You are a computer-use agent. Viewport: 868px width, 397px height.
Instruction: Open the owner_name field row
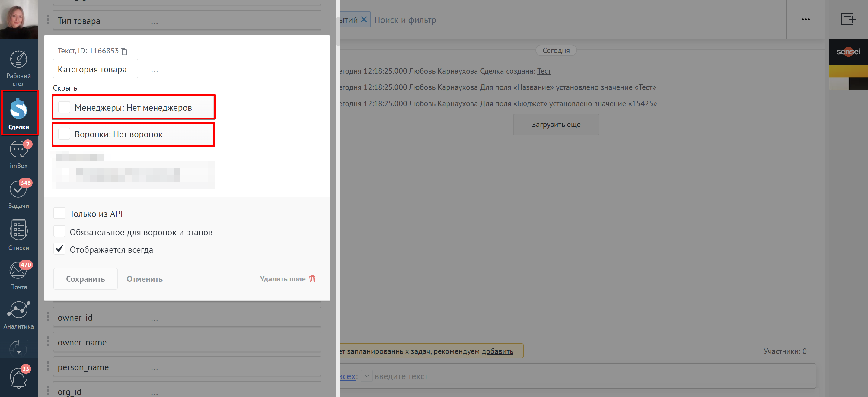(187, 342)
